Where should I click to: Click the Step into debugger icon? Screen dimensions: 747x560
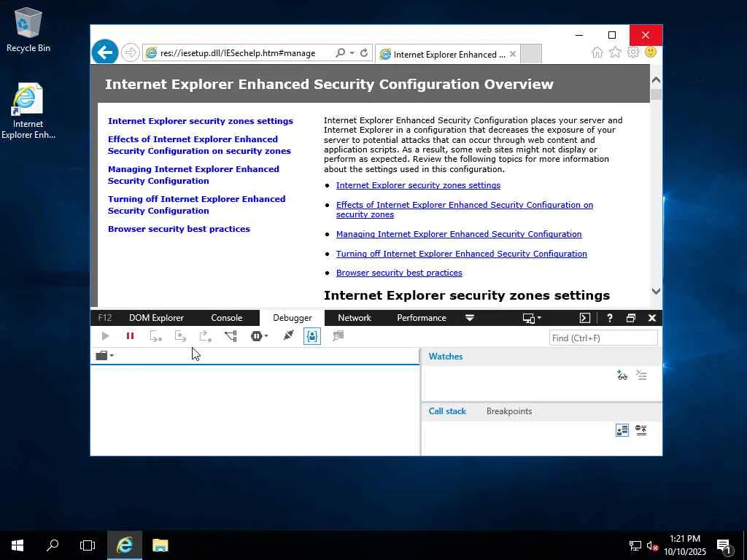pos(156,336)
